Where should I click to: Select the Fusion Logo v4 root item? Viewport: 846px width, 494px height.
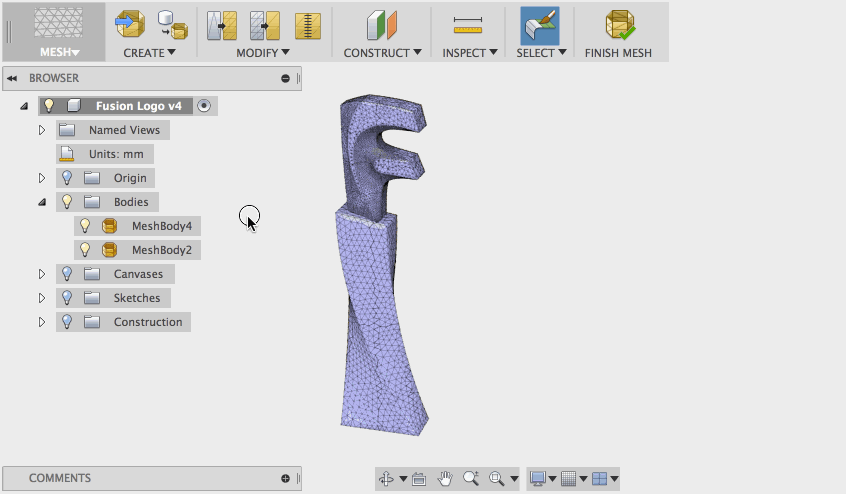coord(139,106)
